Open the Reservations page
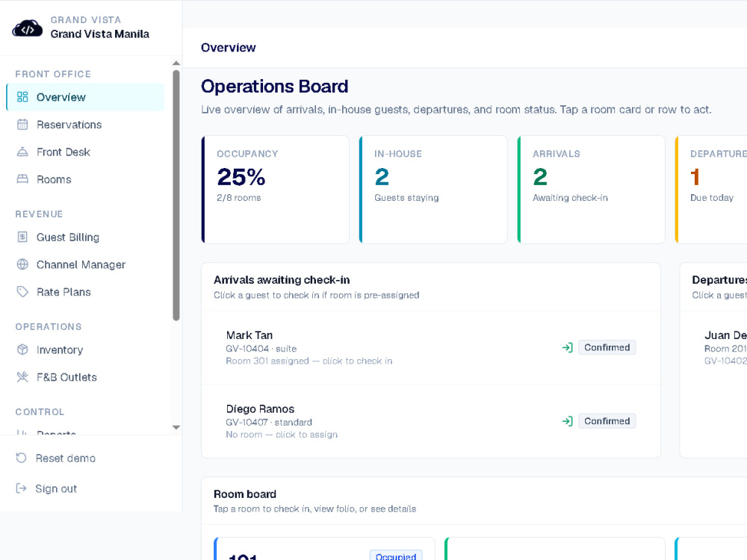Screen dimensions: 747x560 pos(86,125)
